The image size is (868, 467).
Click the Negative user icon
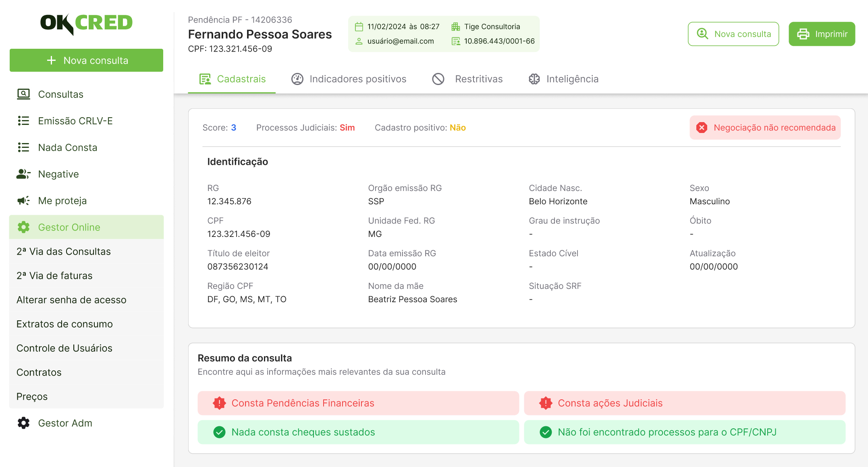pyautogui.click(x=23, y=174)
